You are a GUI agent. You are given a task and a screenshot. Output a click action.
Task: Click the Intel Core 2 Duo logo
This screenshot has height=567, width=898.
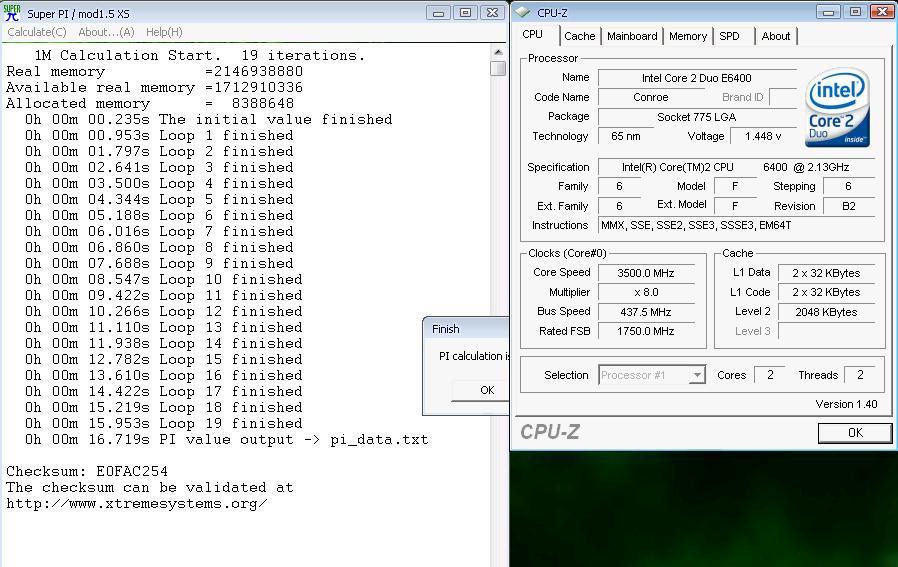[837, 108]
